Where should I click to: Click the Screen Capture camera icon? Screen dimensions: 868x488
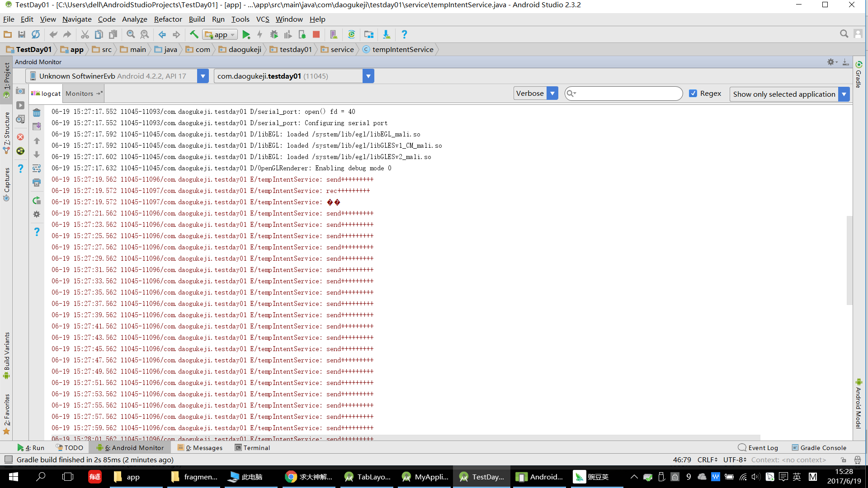pyautogui.click(x=20, y=91)
